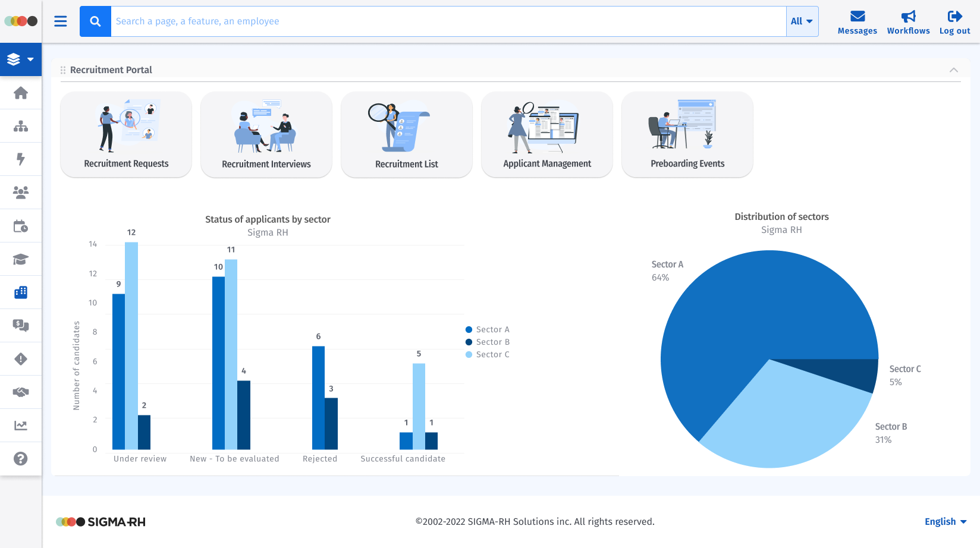Click the light blue Sector B pie slice
980x548 pixels.
[785, 416]
